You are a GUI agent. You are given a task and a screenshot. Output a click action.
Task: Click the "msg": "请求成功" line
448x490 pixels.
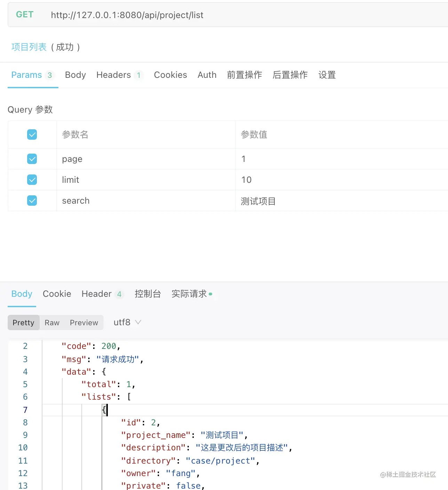(103, 359)
